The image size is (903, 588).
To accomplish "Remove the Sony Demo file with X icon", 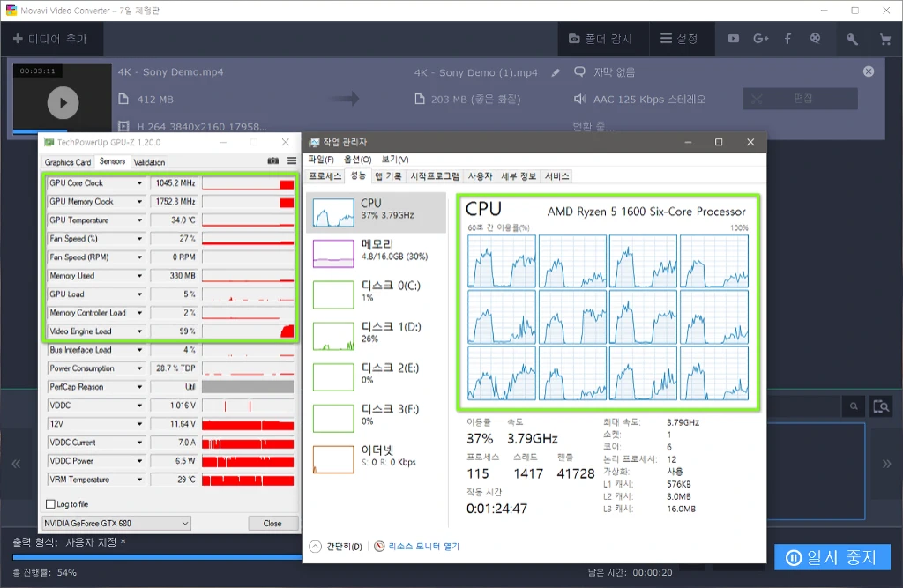I will pos(869,71).
